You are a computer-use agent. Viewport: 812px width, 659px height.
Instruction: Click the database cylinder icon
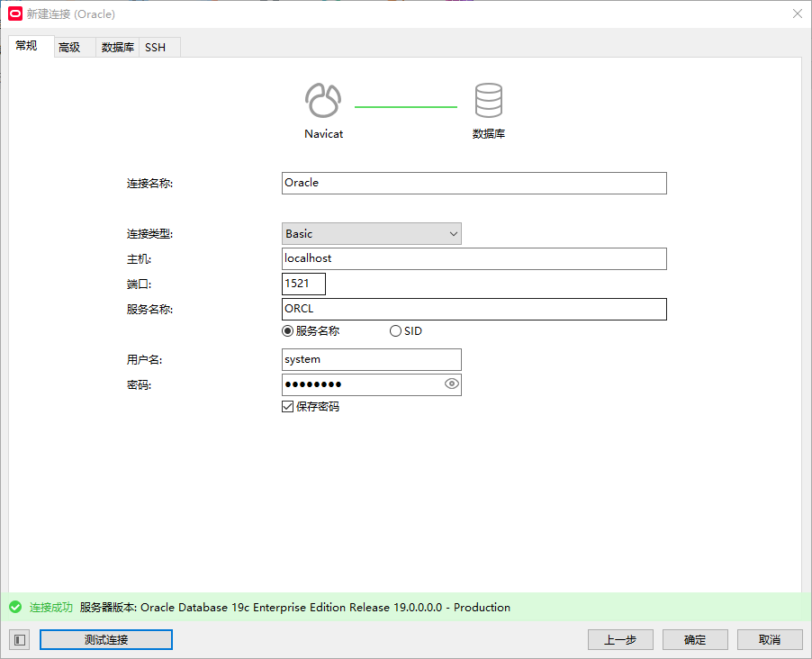click(488, 101)
